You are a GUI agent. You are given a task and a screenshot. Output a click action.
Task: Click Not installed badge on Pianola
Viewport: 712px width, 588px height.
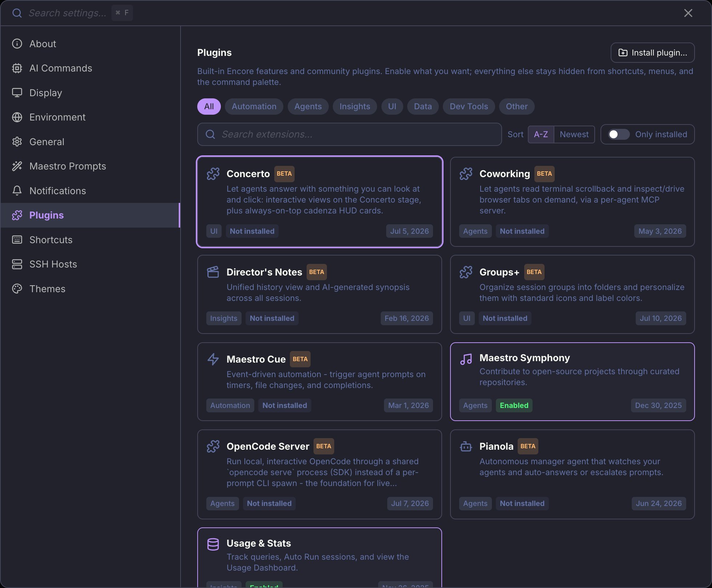pos(522,503)
